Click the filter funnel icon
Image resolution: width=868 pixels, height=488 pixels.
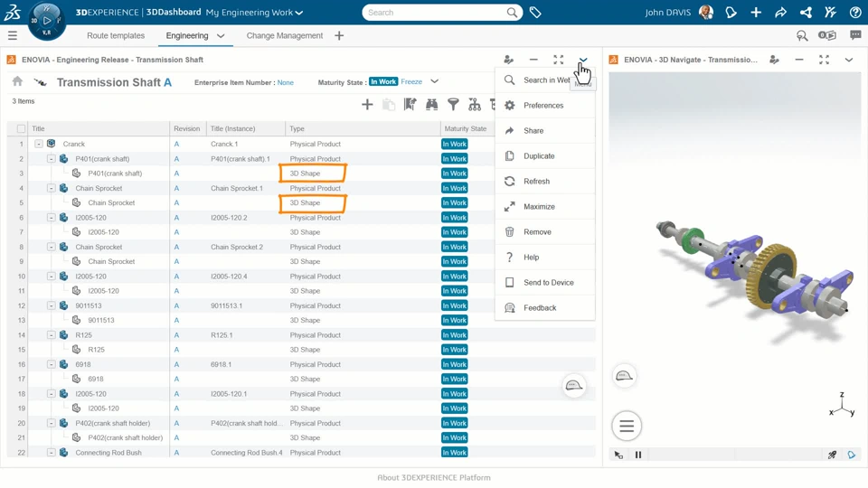tap(453, 105)
